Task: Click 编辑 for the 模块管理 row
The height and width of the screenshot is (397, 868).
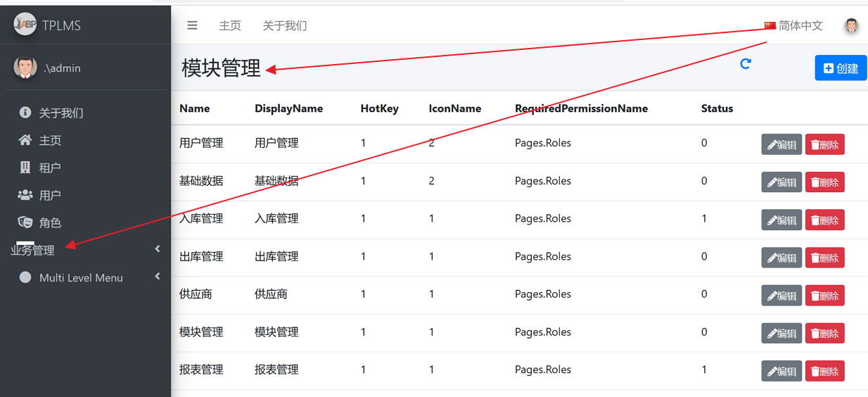Action: tap(781, 334)
